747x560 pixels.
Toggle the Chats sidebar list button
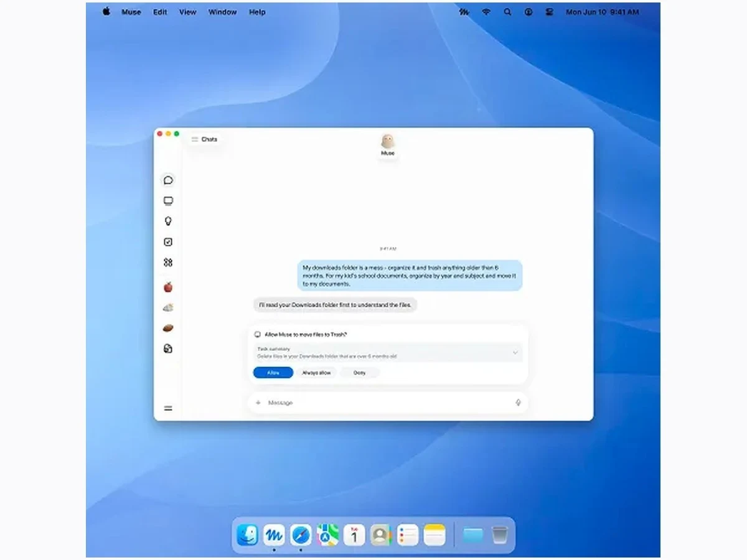point(204,139)
